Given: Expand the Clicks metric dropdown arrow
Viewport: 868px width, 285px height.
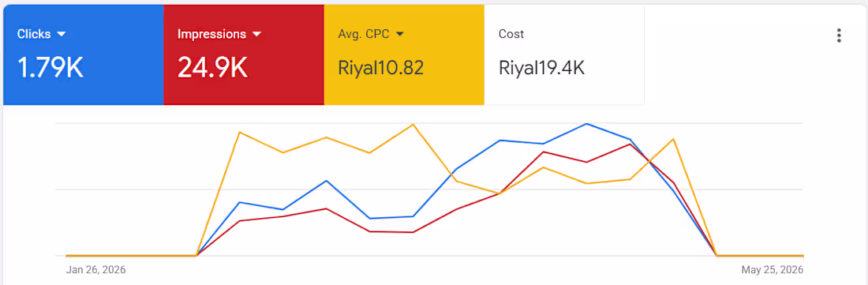Looking at the screenshot, I should [x=61, y=34].
